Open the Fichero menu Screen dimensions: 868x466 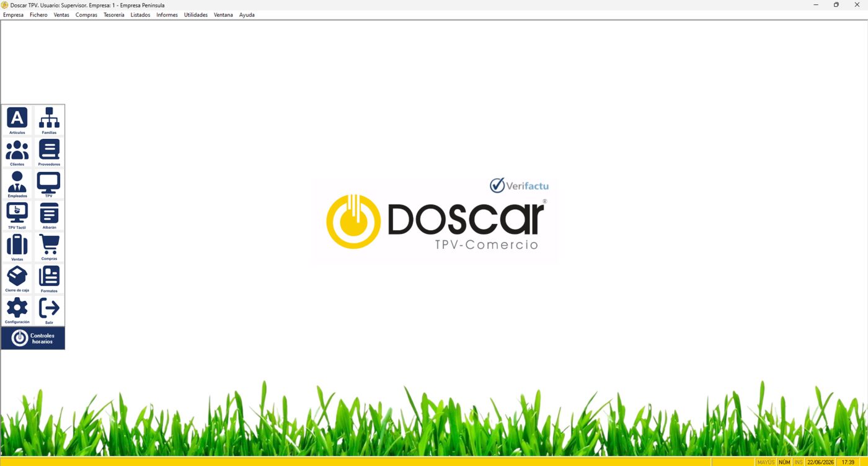[x=38, y=15]
